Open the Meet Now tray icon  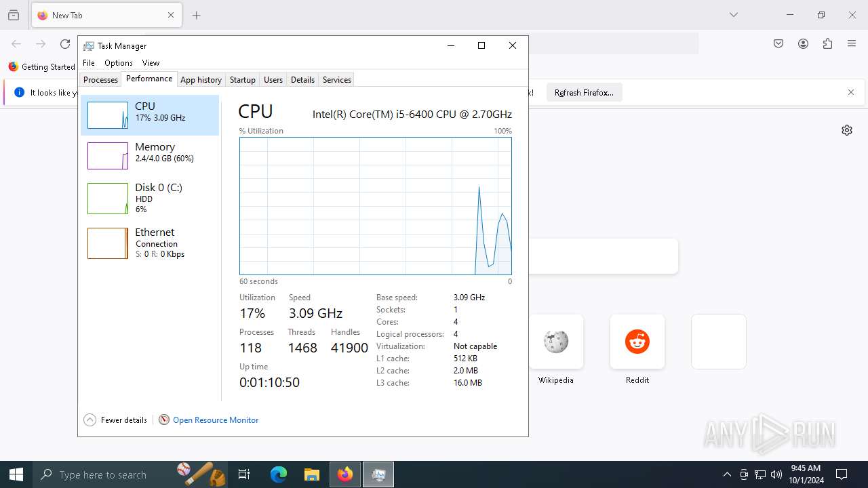pos(744,474)
